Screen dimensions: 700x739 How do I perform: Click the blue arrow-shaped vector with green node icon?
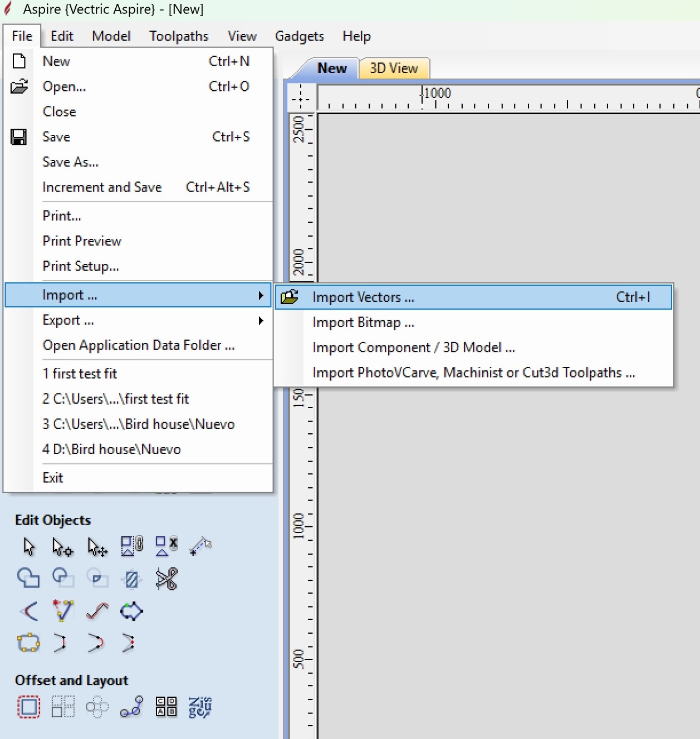132,611
